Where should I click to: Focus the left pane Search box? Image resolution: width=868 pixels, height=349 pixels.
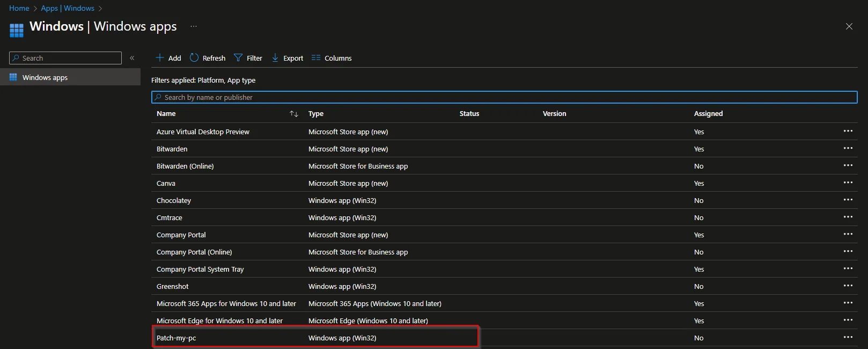coord(65,58)
